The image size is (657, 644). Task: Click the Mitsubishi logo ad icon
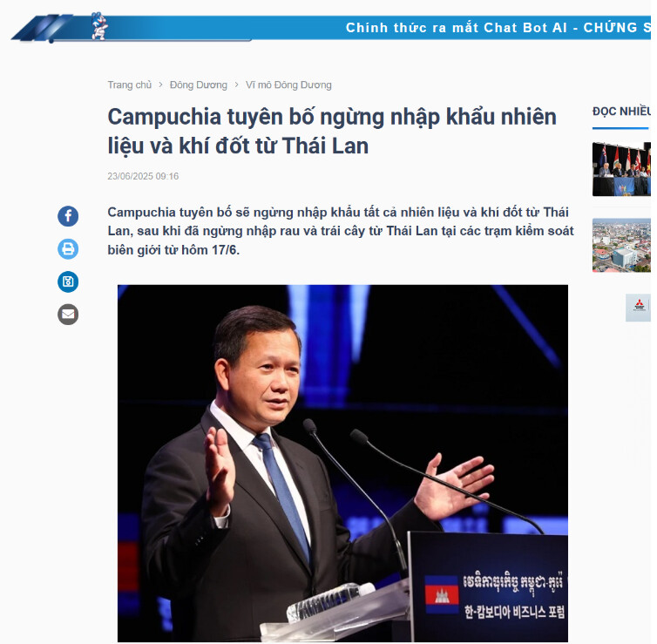pyautogui.click(x=638, y=308)
